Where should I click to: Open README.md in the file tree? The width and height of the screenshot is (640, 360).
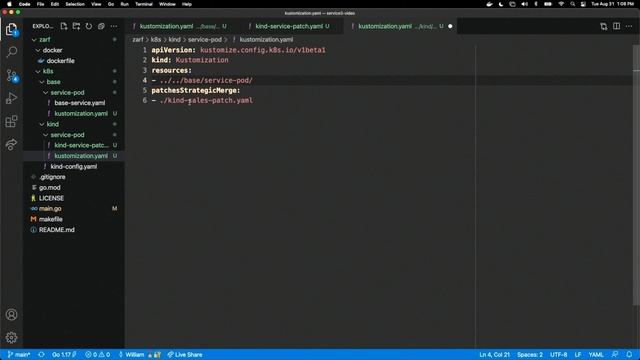coord(56,230)
